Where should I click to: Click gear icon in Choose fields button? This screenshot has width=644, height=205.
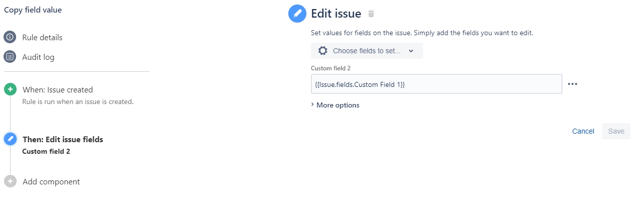click(x=323, y=51)
